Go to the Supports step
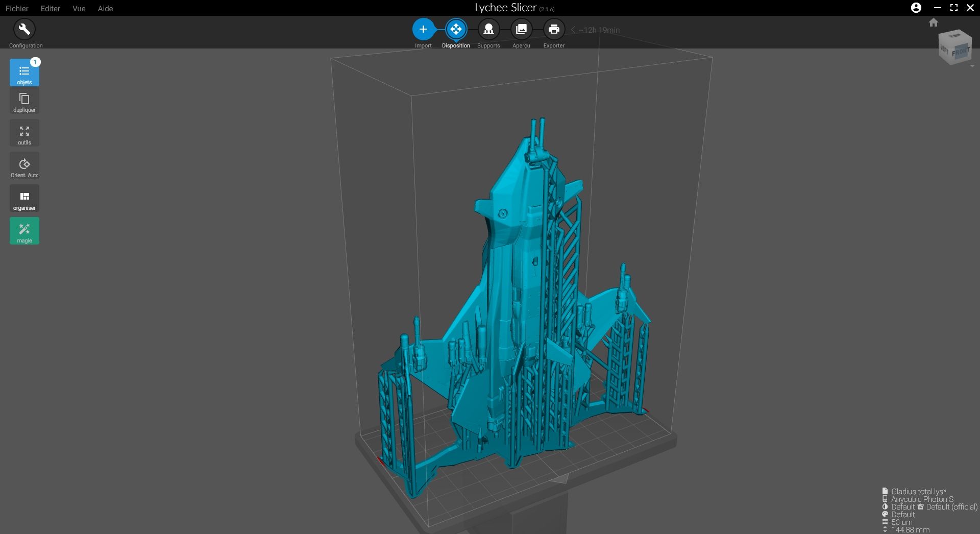The height and width of the screenshot is (534, 980). pyautogui.click(x=488, y=30)
